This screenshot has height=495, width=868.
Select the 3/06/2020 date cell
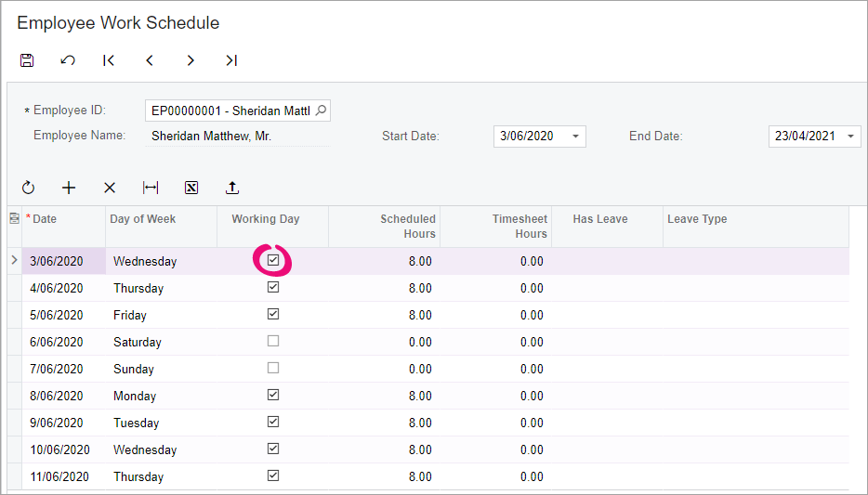64,261
